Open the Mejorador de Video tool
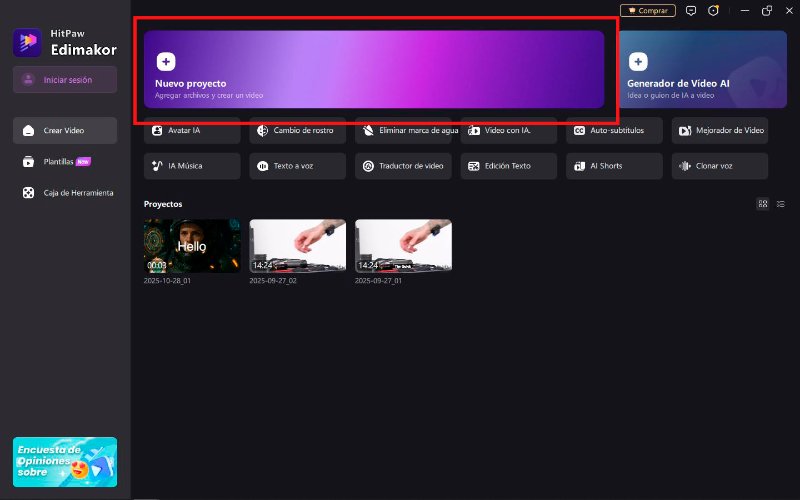This screenshot has width=800, height=500. pos(720,130)
